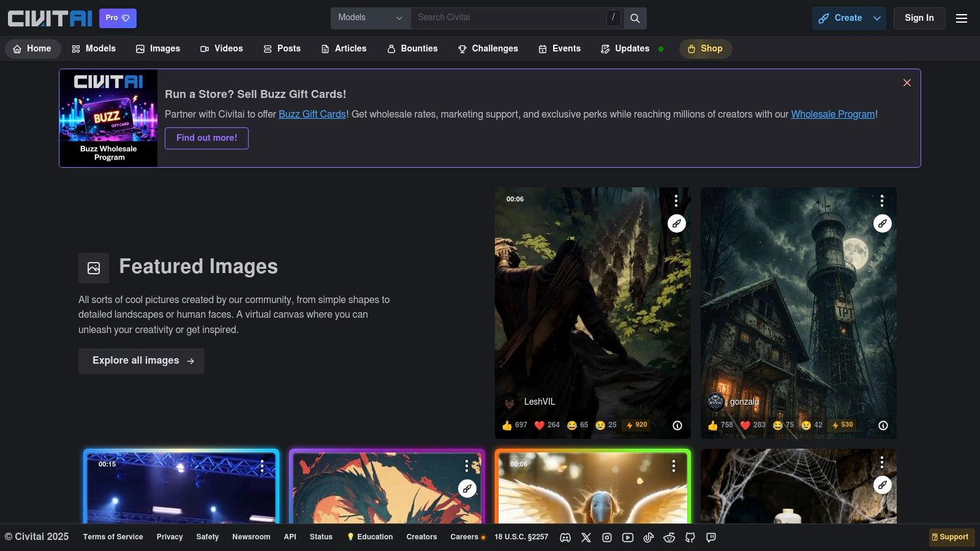Open options menu on LeshVIL video card
This screenshot has width=980, height=551.
click(676, 200)
